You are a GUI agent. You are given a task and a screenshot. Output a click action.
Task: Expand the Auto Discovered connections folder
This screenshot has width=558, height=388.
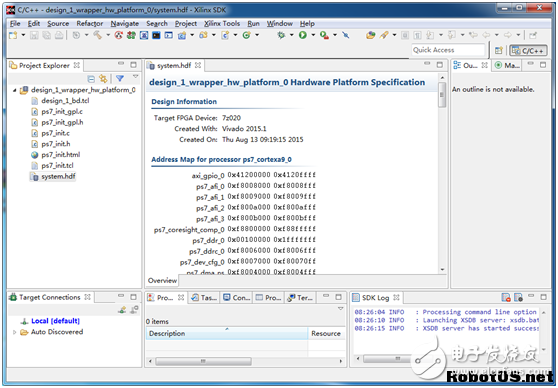tap(15, 332)
